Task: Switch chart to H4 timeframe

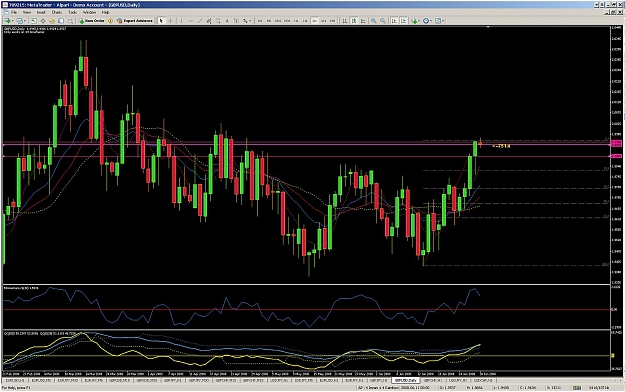Action: (305, 21)
